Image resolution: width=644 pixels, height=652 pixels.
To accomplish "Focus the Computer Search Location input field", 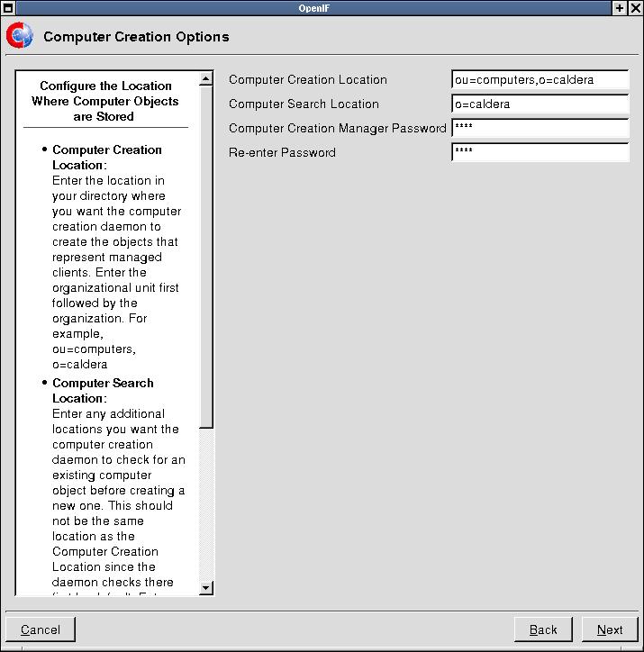I will [540, 104].
